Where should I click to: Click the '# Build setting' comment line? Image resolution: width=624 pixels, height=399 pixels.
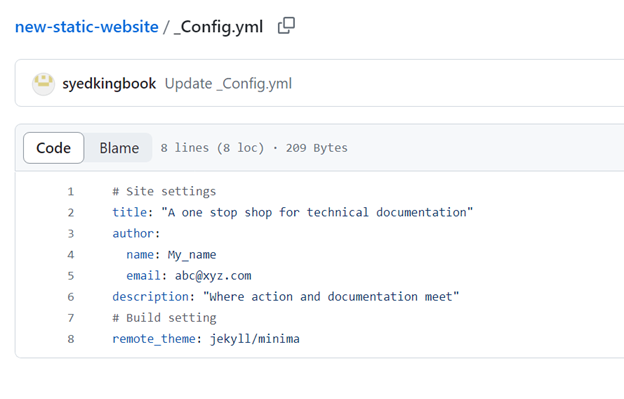[x=164, y=318]
